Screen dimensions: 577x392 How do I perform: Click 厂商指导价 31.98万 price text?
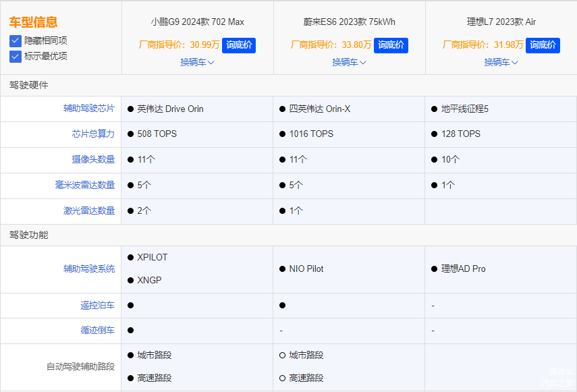tap(483, 45)
